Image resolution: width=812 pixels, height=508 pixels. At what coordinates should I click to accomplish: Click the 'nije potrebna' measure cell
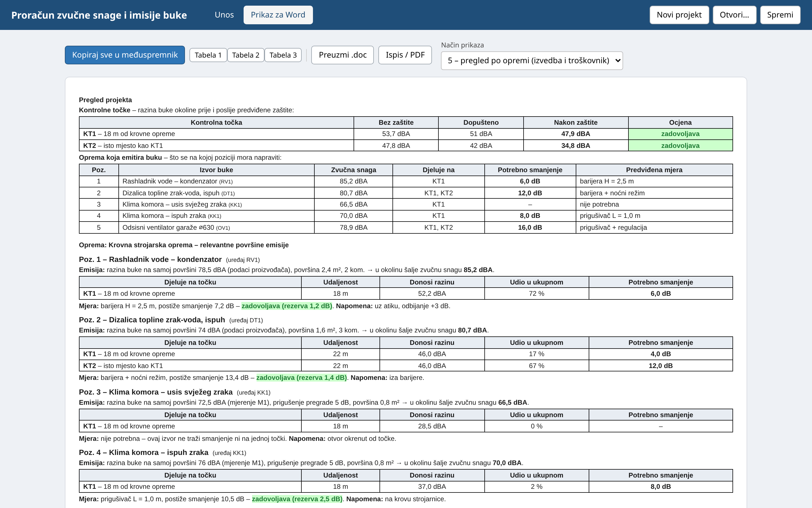(x=654, y=204)
